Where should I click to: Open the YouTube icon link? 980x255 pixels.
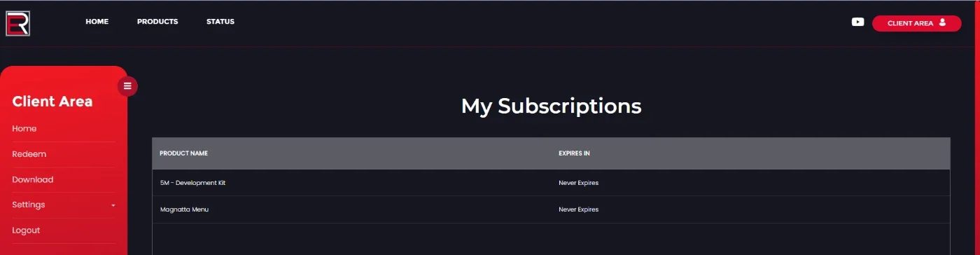click(x=857, y=22)
